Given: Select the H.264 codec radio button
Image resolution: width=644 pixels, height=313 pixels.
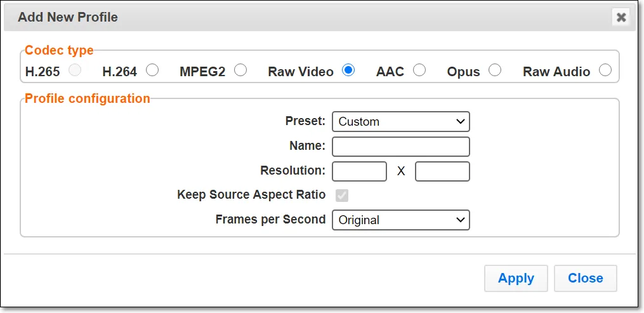Looking at the screenshot, I should [x=152, y=70].
